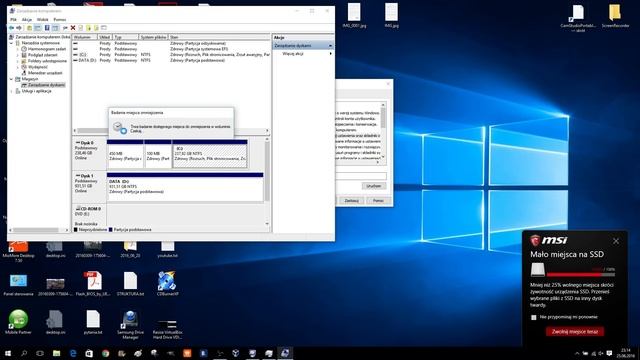Collapse the Zarządzanie dyskami actions section
This screenshot has width=640, height=360.
330,46
